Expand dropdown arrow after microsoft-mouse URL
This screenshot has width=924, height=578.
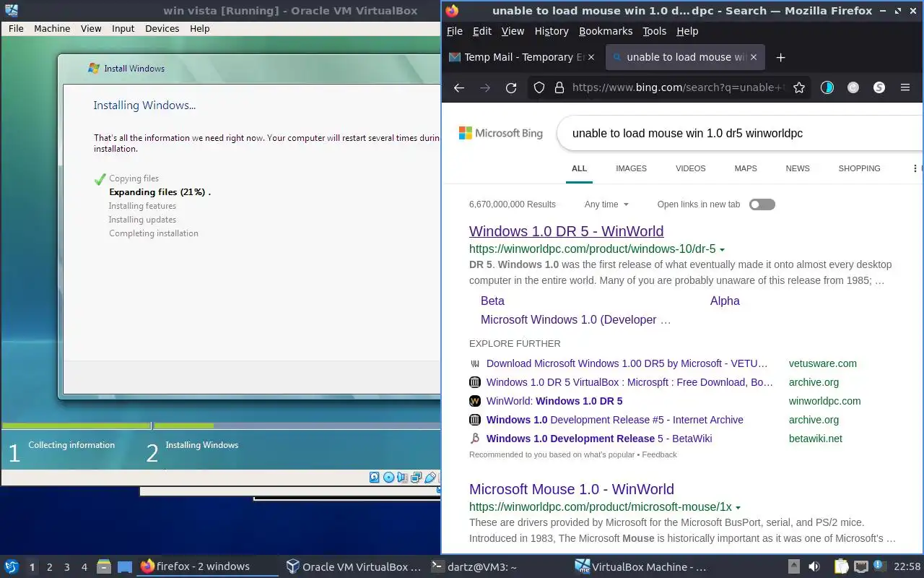738,508
